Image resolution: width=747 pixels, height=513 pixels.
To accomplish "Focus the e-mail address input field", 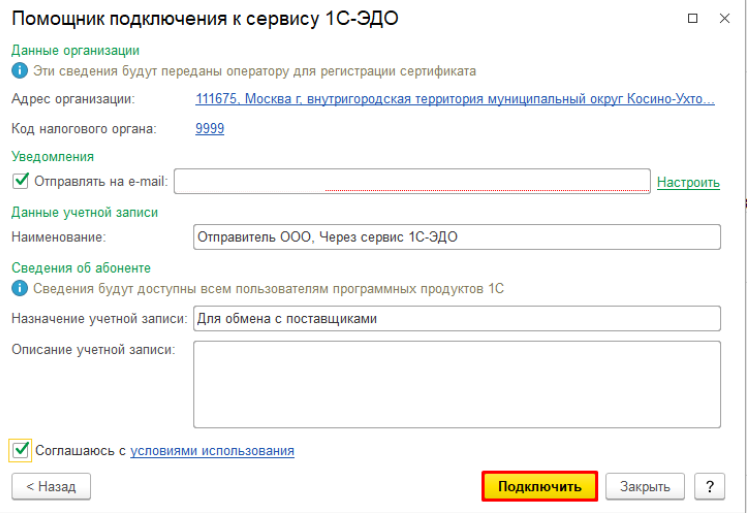I will point(412,180).
